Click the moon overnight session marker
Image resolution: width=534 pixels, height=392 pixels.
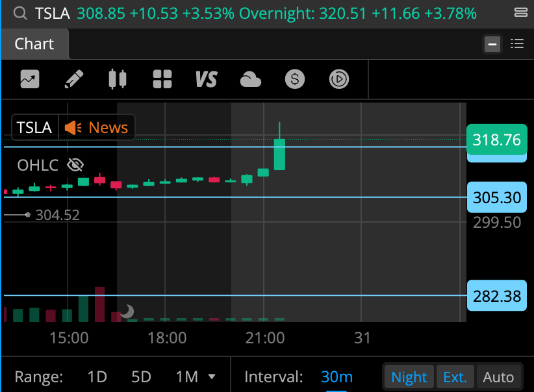pyautogui.click(x=127, y=312)
